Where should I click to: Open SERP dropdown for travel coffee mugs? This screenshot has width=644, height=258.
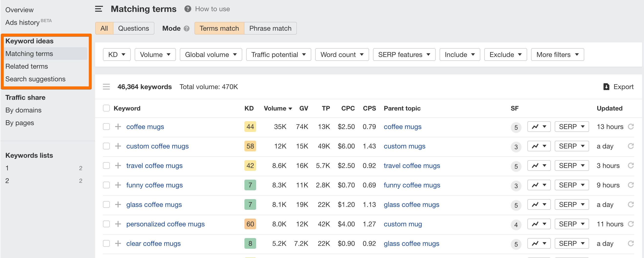pyautogui.click(x=572, y=166)
